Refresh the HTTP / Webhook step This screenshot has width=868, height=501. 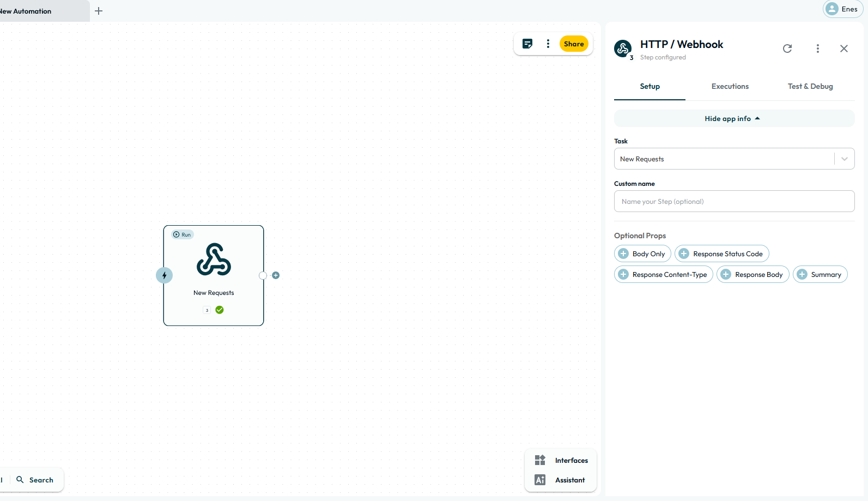(x=787, y=49)
